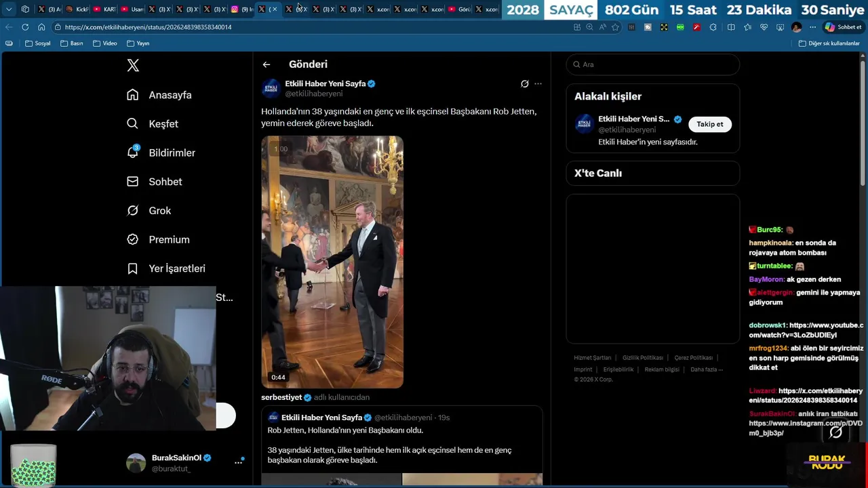This screenshot has width=868, height=488.
Task: Add page to favorites star
Action: click(616, 27)
